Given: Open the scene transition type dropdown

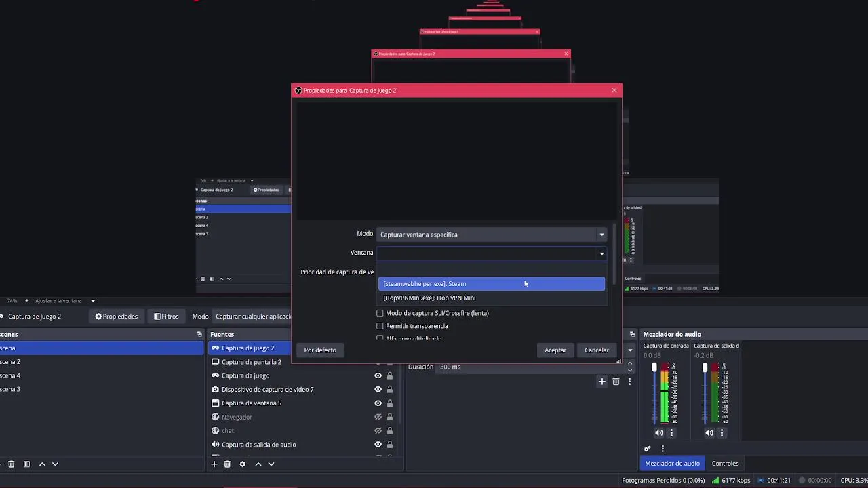Looking at the screenshot, I should 630,350.
